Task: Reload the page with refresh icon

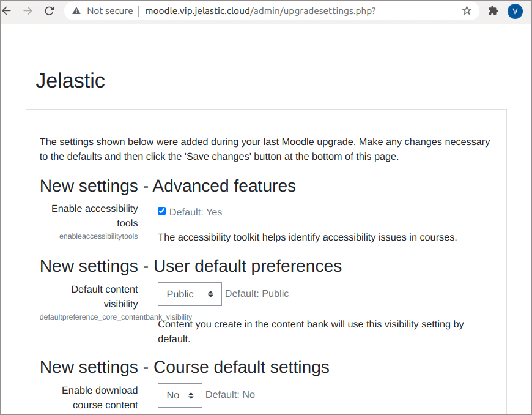Action: point(50,11)
